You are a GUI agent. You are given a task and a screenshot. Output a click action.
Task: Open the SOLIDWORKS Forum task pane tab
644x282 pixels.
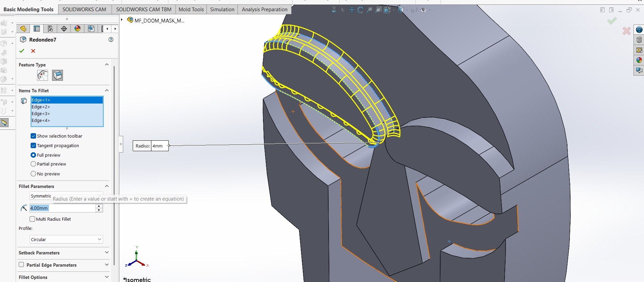tap(639, 70)
